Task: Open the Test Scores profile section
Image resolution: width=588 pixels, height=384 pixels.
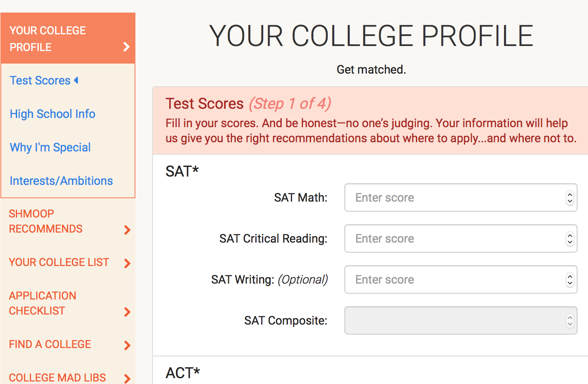Action: click(x=40, y=80)
